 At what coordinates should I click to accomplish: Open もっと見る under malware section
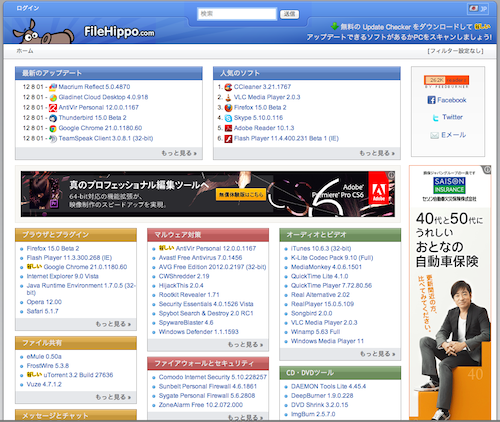click(246, 345)
